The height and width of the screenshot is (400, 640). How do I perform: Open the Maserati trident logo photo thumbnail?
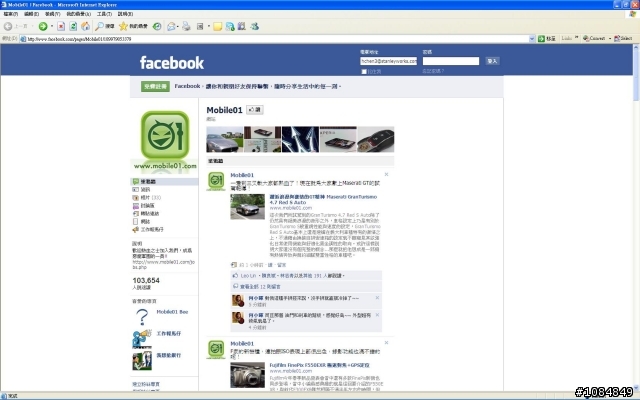300,139
